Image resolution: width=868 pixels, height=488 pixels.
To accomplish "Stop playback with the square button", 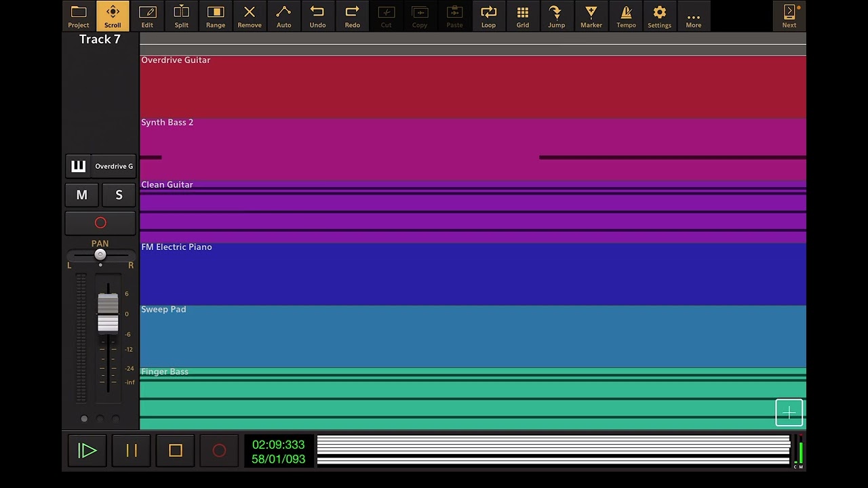I will pos(176,451).
